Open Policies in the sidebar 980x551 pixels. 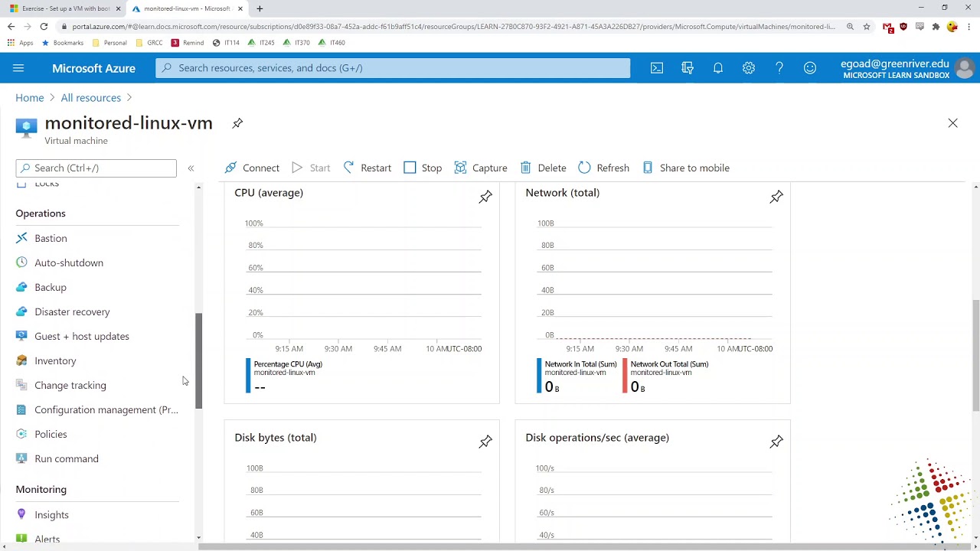[x=51, y=434]
